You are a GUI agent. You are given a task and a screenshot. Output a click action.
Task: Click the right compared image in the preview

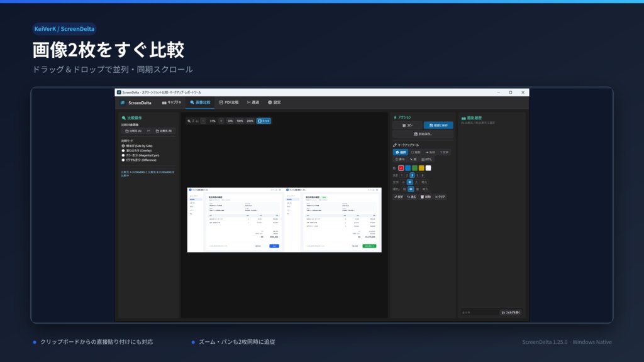[333, 220]
